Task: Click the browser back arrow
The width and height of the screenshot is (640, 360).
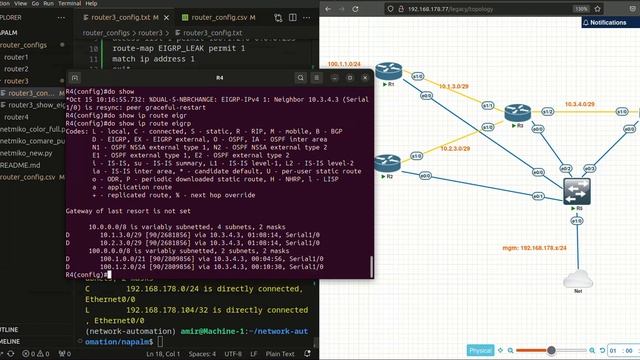Action: coord(328,9)
